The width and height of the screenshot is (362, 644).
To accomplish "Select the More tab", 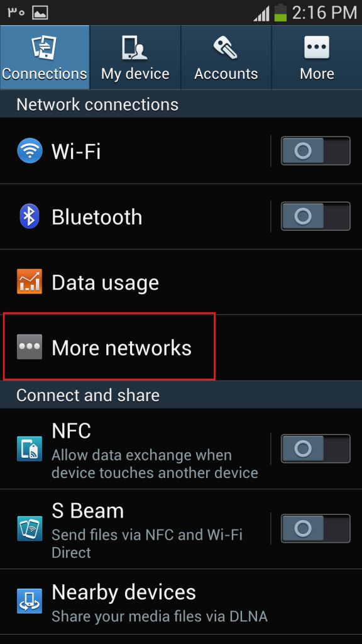I will tap(317, 57).
